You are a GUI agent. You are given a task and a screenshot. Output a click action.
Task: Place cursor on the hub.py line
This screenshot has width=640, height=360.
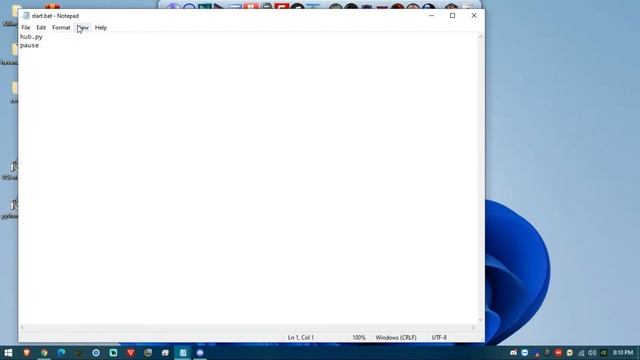pyautogui.click(x=31, y=37)
